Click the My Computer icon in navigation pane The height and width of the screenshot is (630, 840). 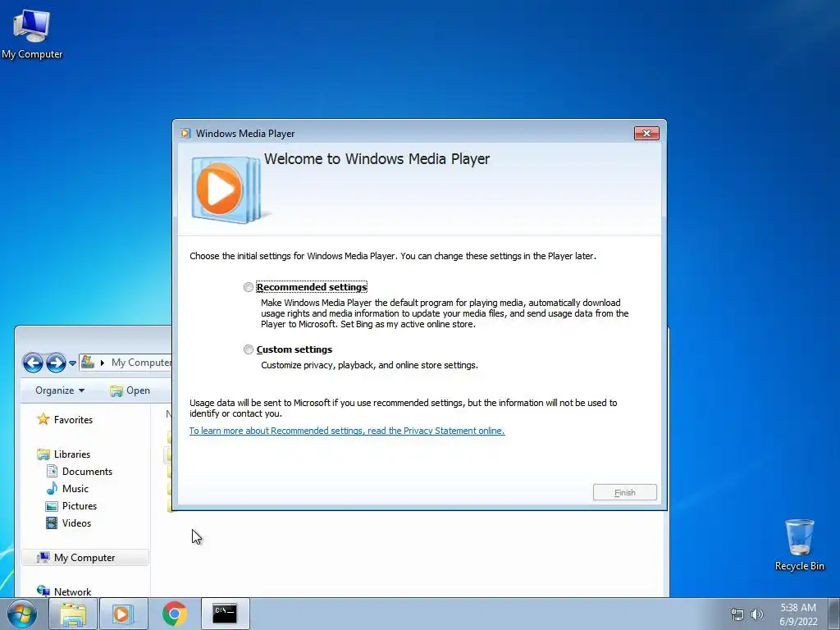point(43,558)
